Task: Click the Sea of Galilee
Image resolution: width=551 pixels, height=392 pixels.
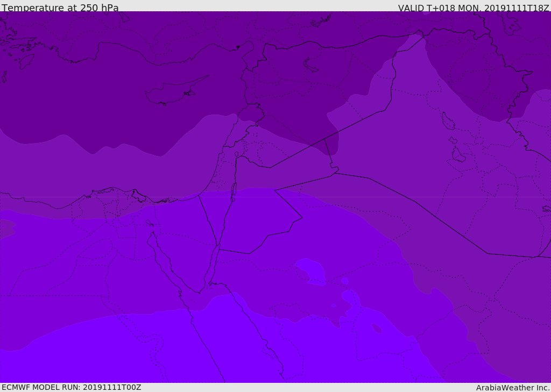Action: (x=236, y=155)
